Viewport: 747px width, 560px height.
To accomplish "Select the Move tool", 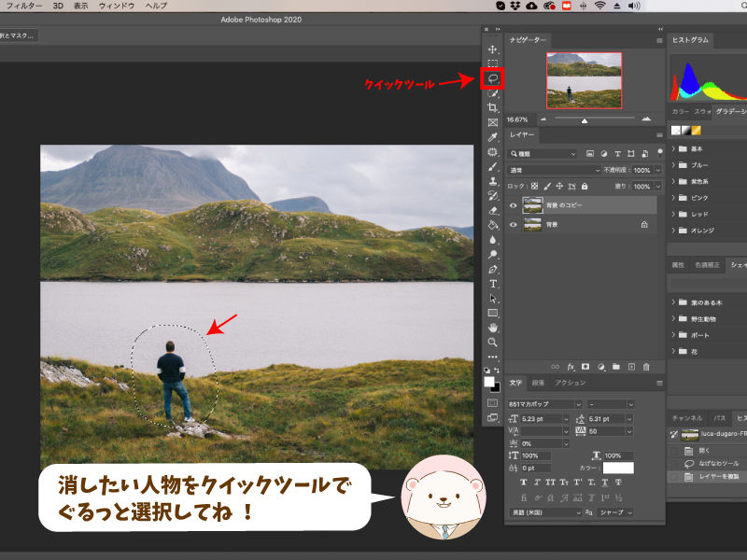I will tap(493, 49).
